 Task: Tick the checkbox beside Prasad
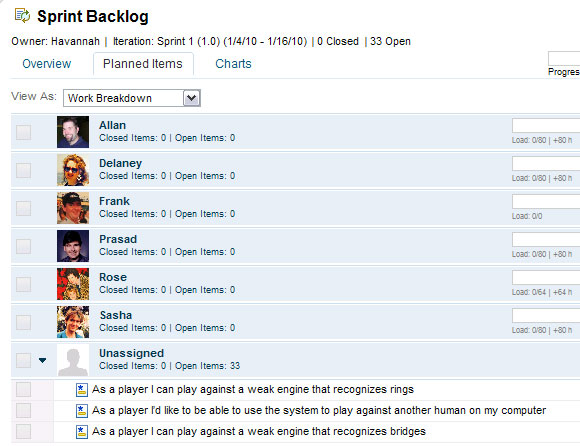23,246
